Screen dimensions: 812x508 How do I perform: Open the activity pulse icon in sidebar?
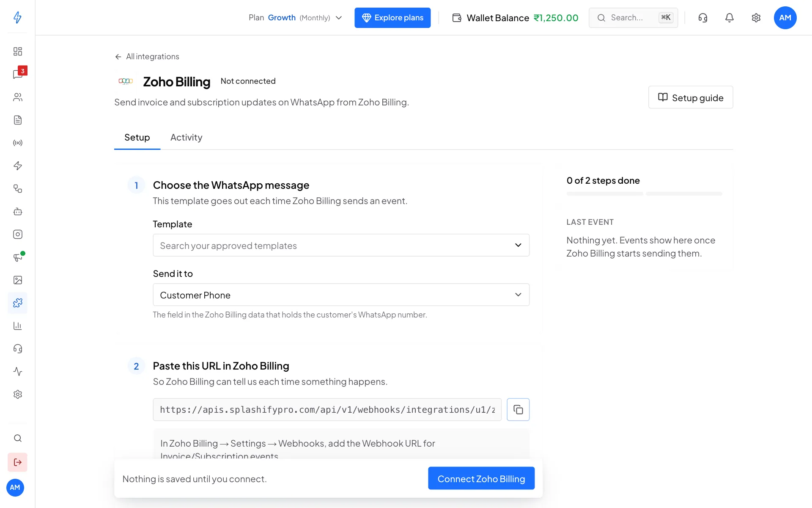17,371
